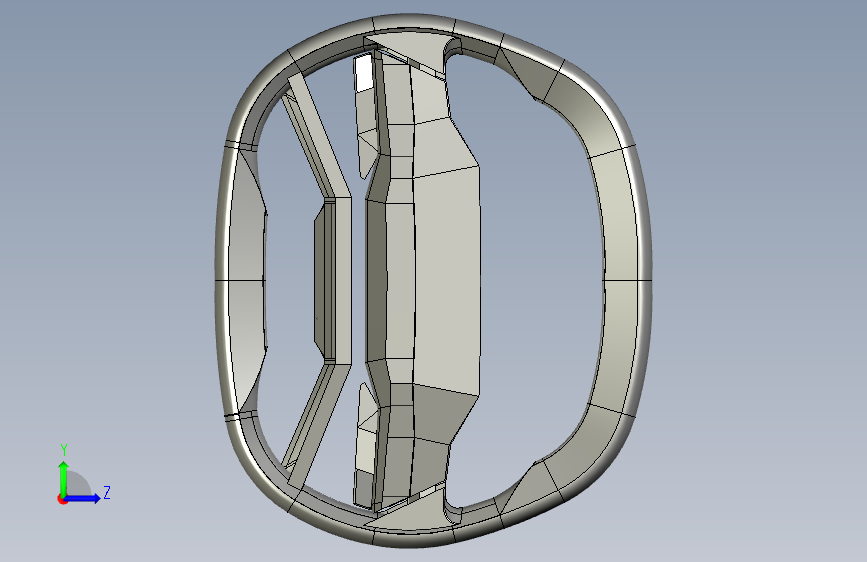Click the red X axis origin dot
Viewport: 867px width, 562px height.
point(62,499)
